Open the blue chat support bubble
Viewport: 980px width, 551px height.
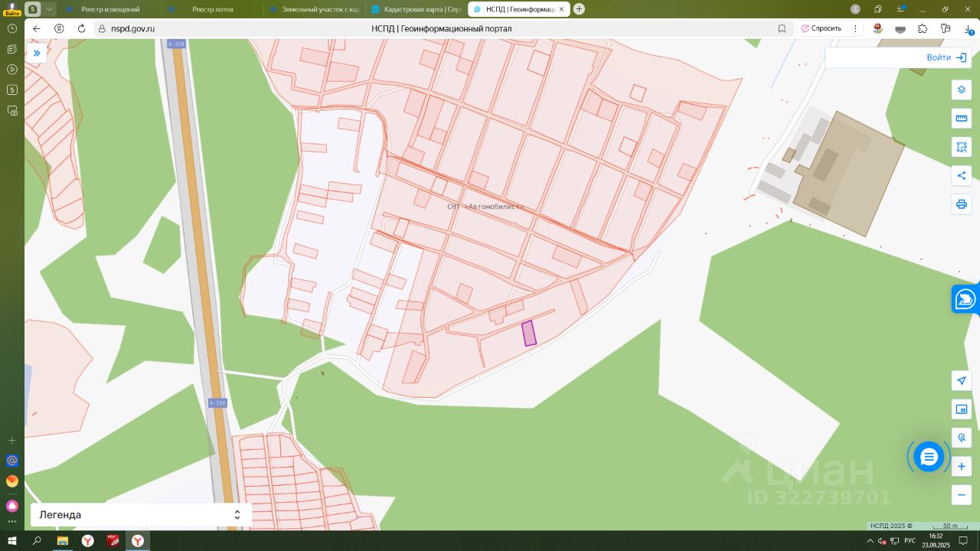click(x=929, y=457)
